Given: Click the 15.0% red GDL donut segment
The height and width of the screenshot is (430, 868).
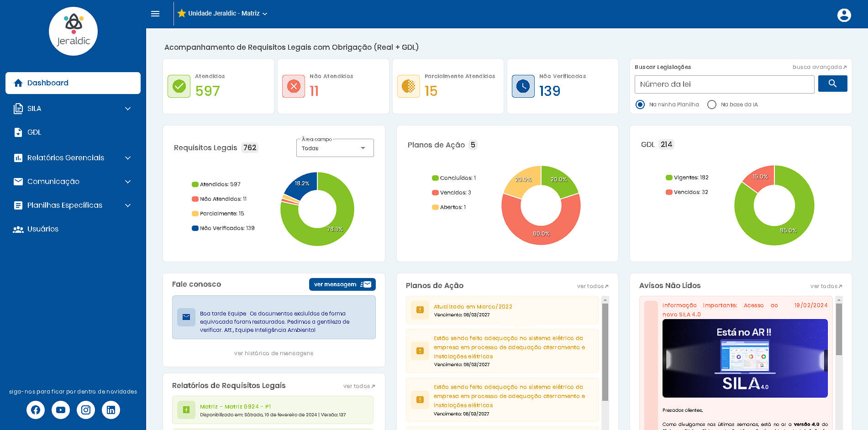Looking at the screenshot, I should click(x=761, y=178).
